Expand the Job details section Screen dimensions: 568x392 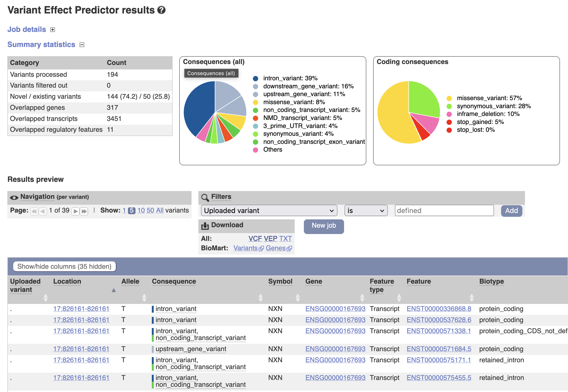(x=52, y=30)
